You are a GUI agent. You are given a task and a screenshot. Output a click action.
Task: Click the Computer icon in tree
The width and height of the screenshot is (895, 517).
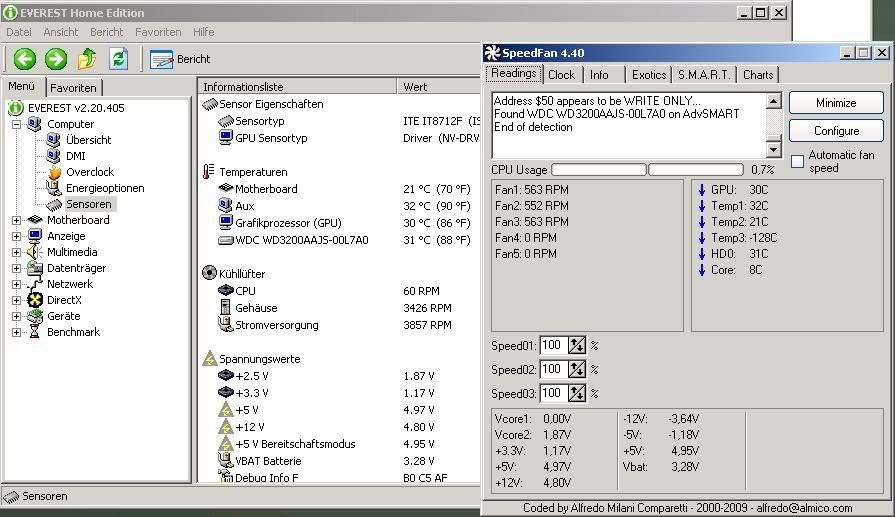(x=35, y=124)
